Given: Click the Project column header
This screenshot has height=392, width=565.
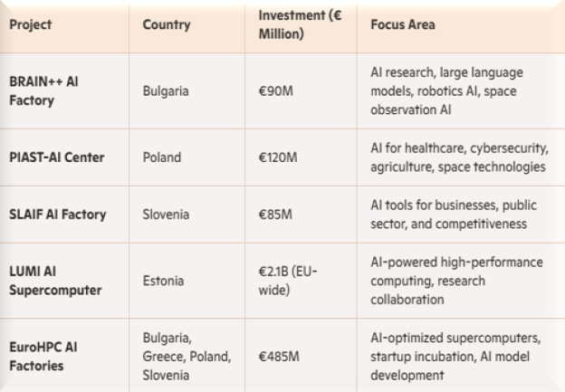Looking at the screenshot, I should click(x=28, y=25).
